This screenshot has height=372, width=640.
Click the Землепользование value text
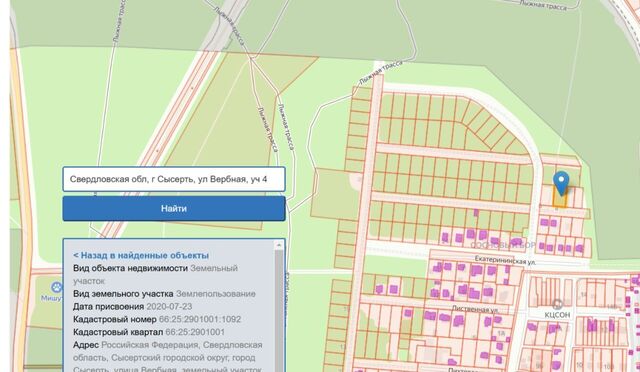[x=216, y=294]
